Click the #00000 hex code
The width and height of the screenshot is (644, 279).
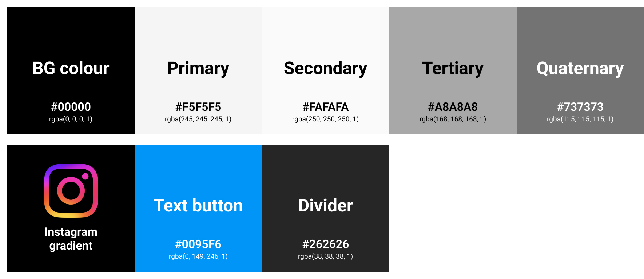click(71, 107)
